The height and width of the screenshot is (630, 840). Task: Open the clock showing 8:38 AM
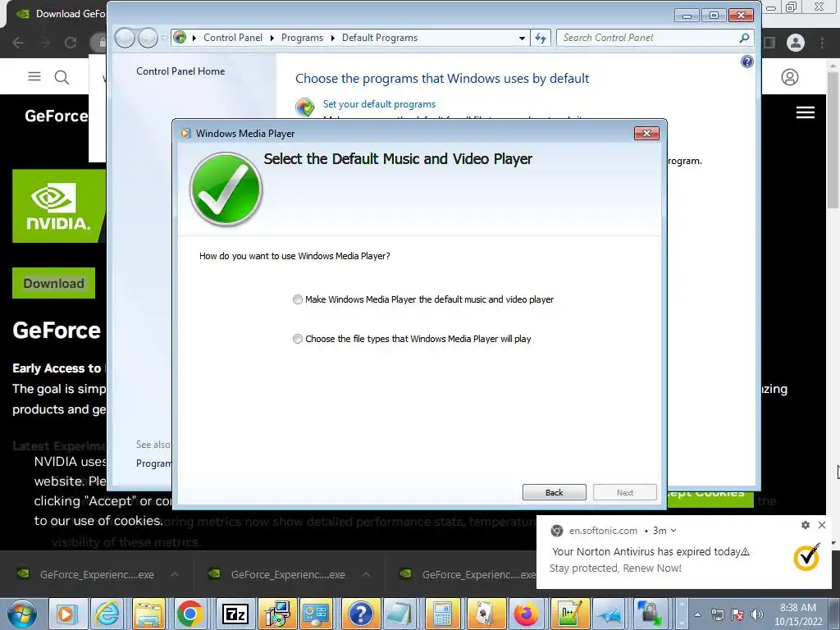pyautogui.click(x=797, y=614)
